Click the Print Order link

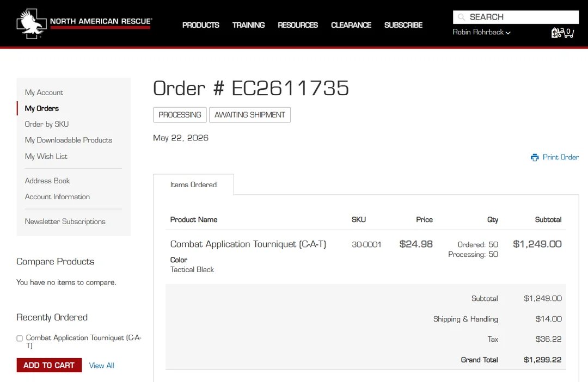[x=561, y=157]
